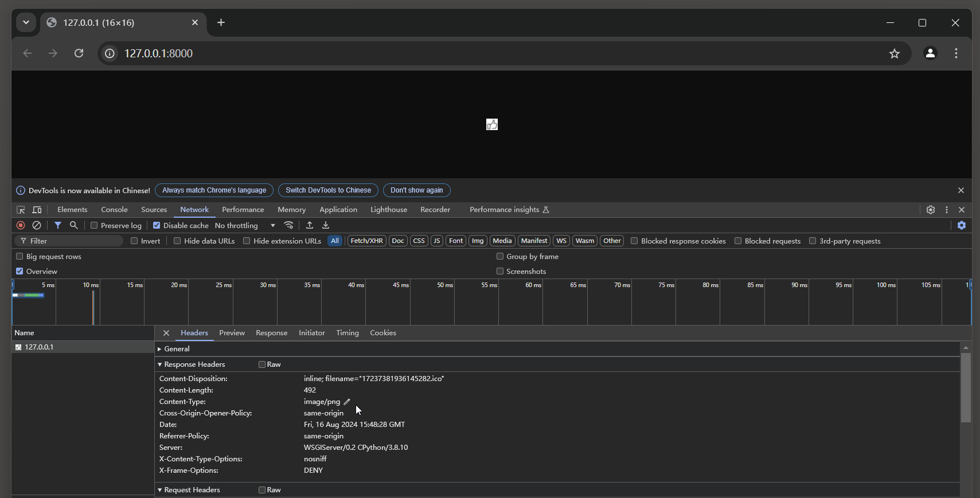
Task: Clear the network log
Action: click(x=37, y=225)
